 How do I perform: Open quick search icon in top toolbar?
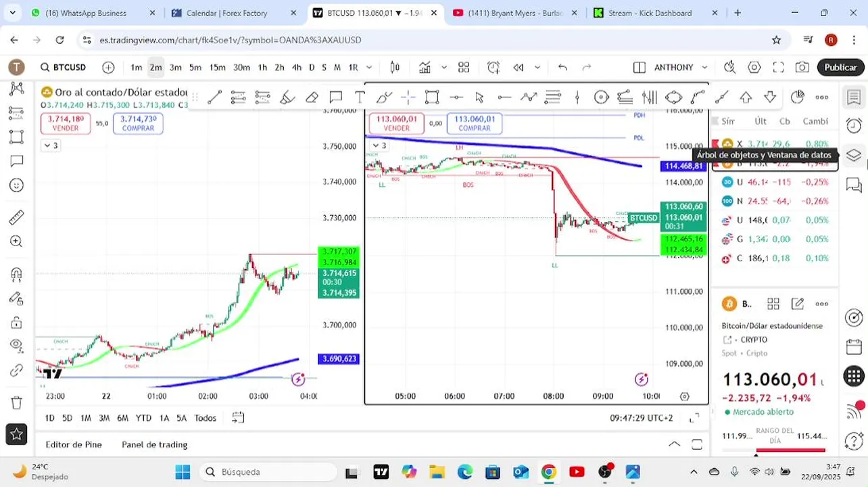tap(729, 67)
